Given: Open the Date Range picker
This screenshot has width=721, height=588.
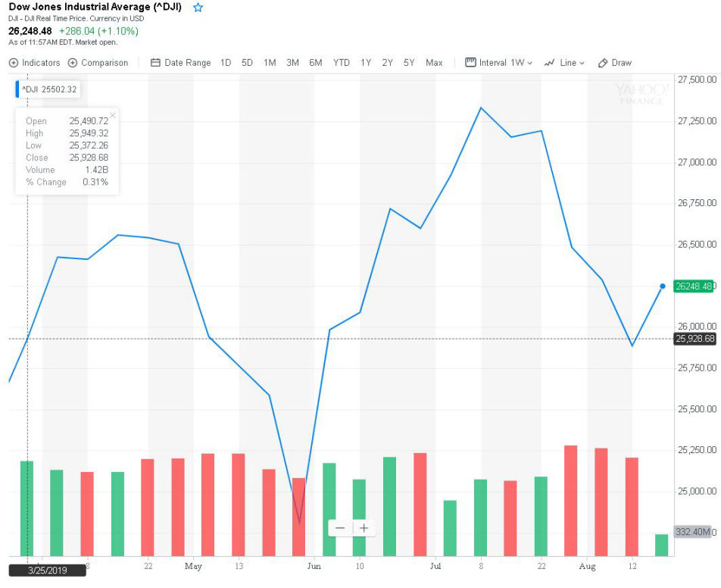Looking at the screenshot, I should click(x=181, y=63).
